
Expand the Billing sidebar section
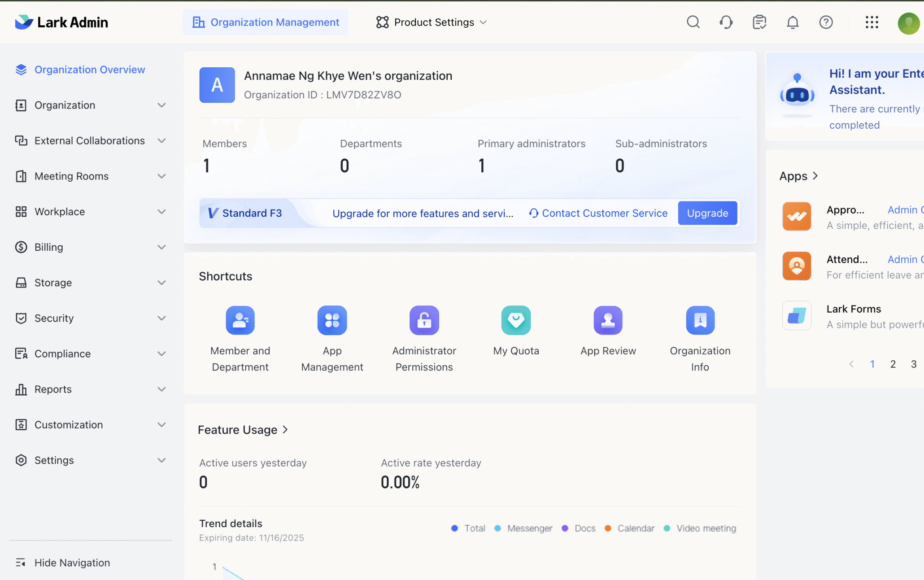click(x=90, y=247)
